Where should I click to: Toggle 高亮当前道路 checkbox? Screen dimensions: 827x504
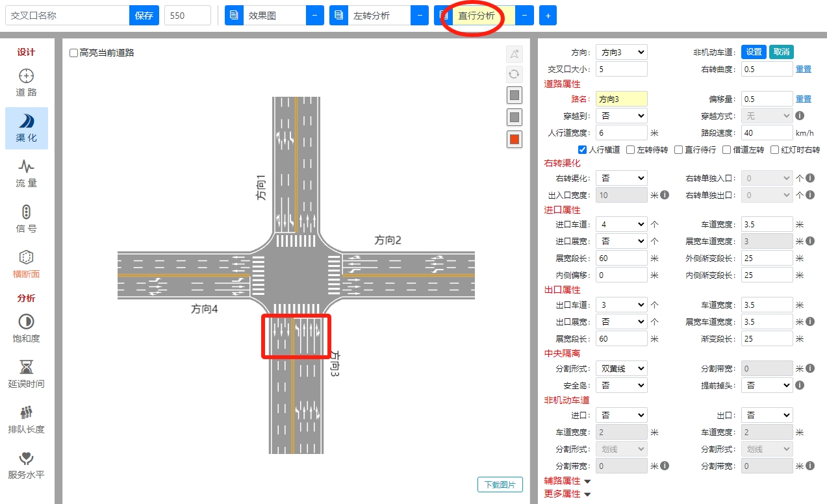[x=73, y=53]
